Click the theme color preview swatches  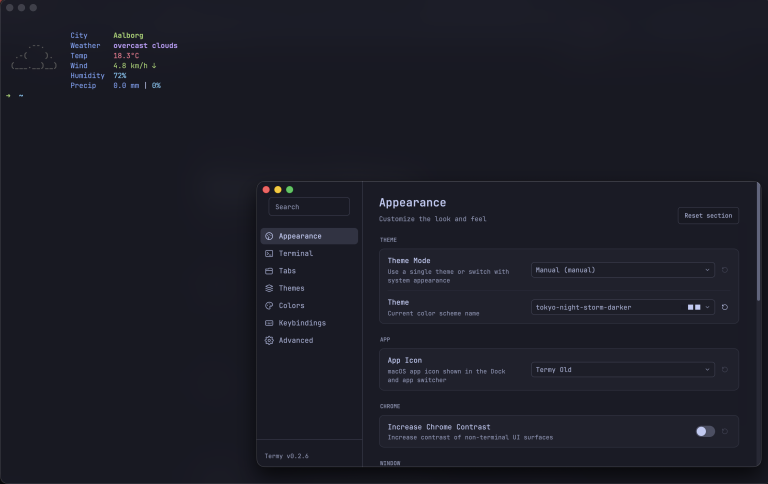click(x=694, y=307)
